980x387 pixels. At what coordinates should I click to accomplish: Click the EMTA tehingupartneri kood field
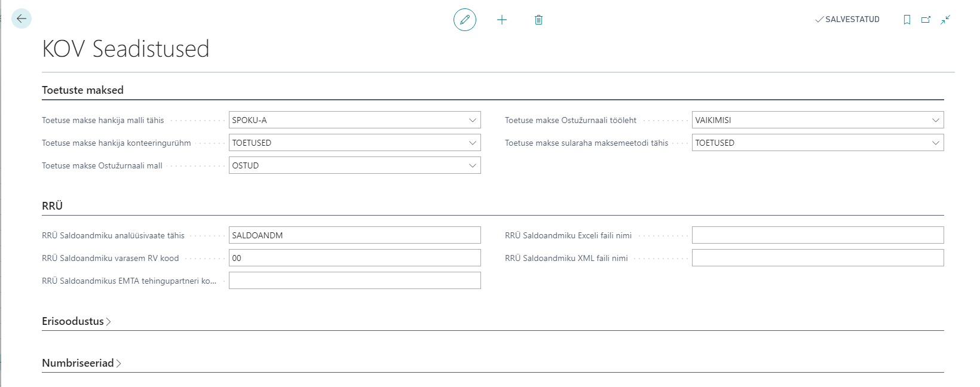pos(354,281)
